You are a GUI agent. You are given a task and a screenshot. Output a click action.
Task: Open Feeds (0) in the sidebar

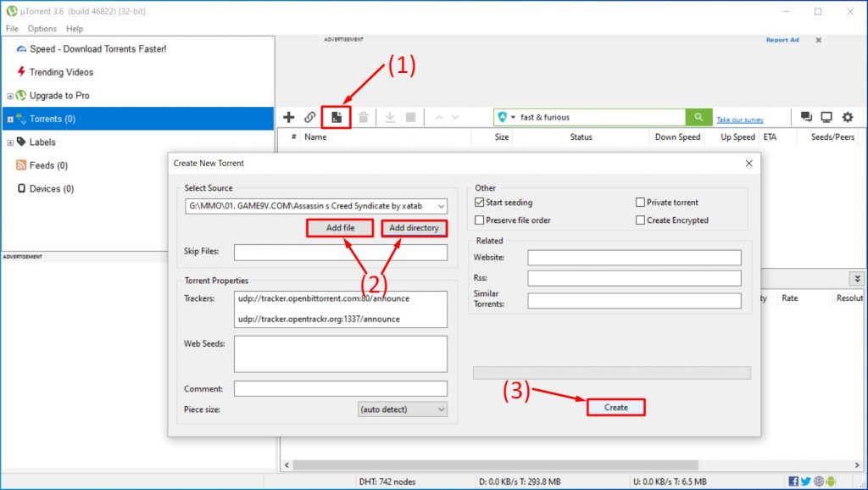pos(48,165)
